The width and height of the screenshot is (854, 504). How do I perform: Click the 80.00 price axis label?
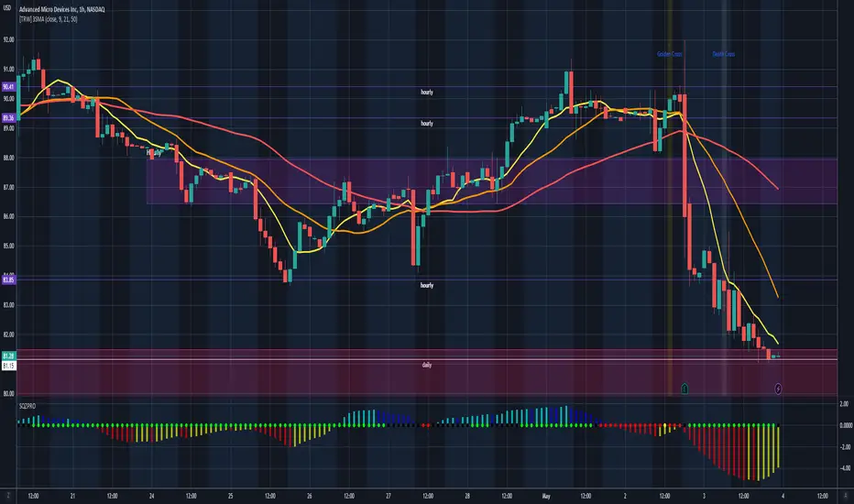(9, 393)
